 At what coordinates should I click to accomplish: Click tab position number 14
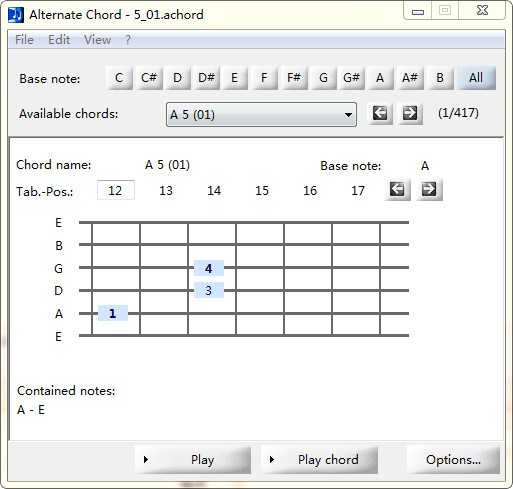coord(214,191)
